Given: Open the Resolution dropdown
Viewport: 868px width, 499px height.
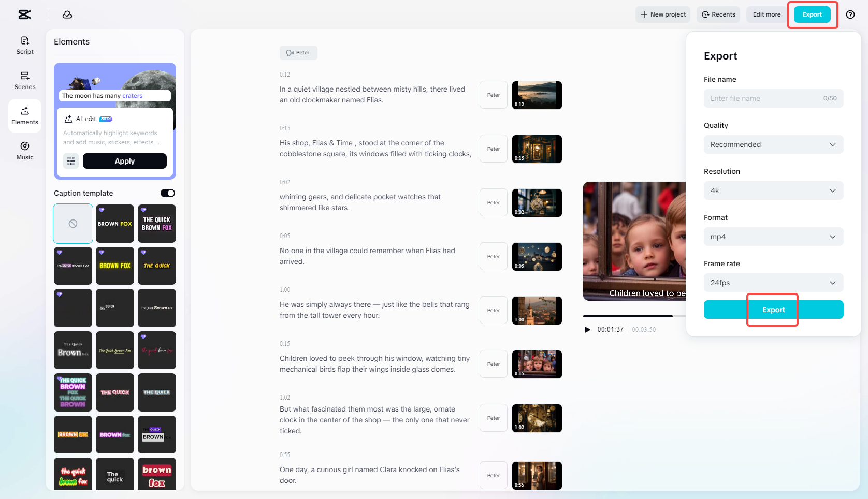Looking at the screenshot, I should pyautogui.click(x=774, y=190).
